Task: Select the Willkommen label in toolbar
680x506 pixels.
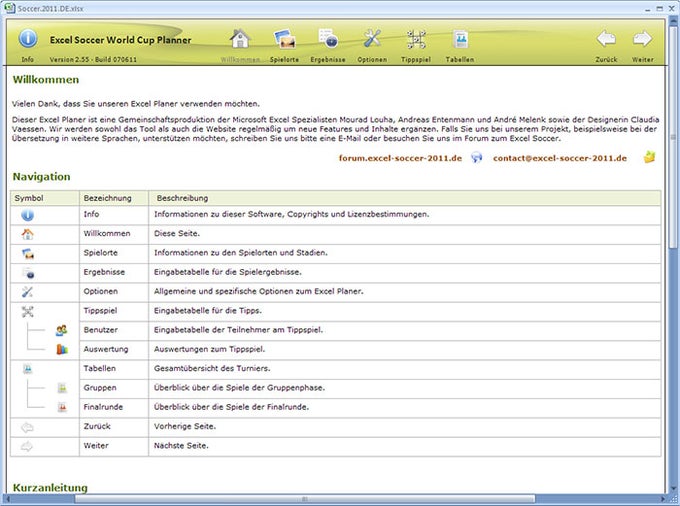Action: tap(240, 59)
